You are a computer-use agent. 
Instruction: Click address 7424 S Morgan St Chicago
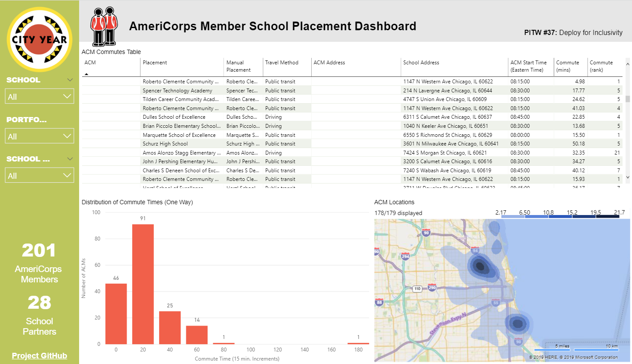[445, 153]
